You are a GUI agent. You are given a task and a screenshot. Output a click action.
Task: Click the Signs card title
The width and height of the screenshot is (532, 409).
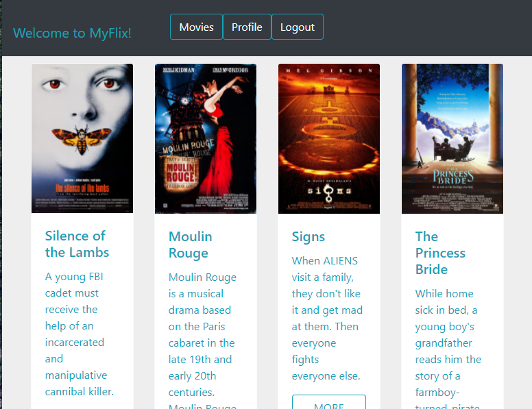[308, 237]
